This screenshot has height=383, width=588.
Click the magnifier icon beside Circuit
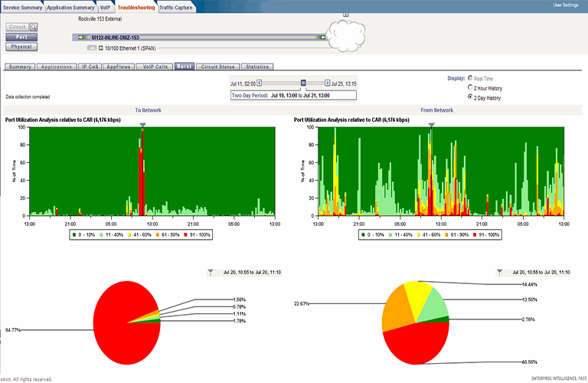tap(34, 27)
